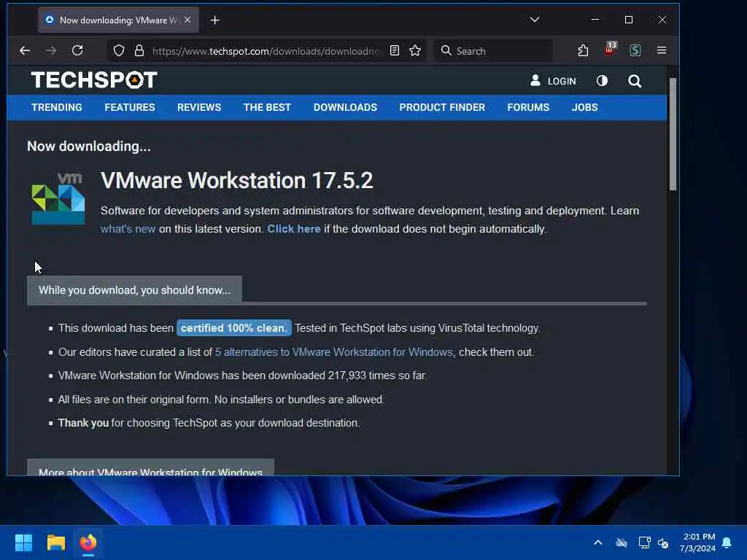Go back using the browser back arrow

(x=25, y=50)
